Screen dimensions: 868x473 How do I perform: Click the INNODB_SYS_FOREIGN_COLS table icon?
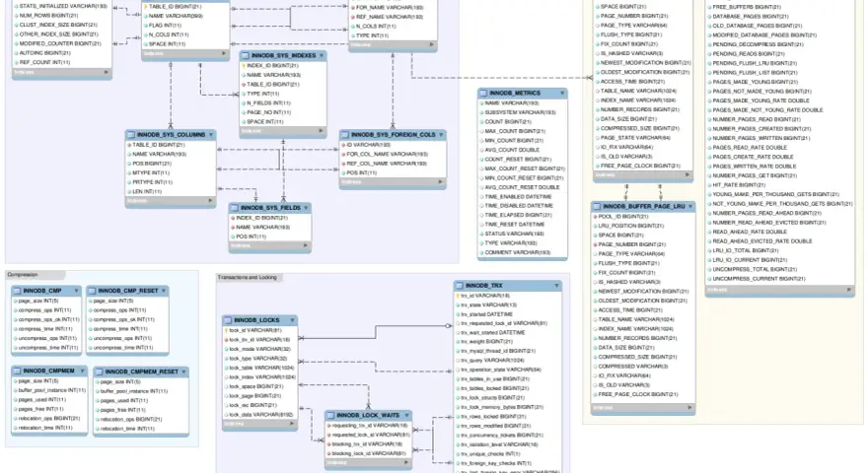tap(345, 135)
